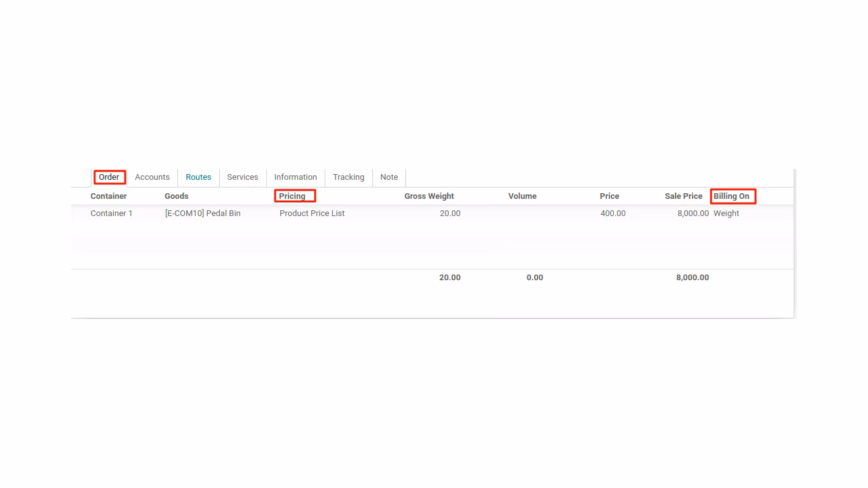
Task: Select the Services tab
Action: [243, 177]
